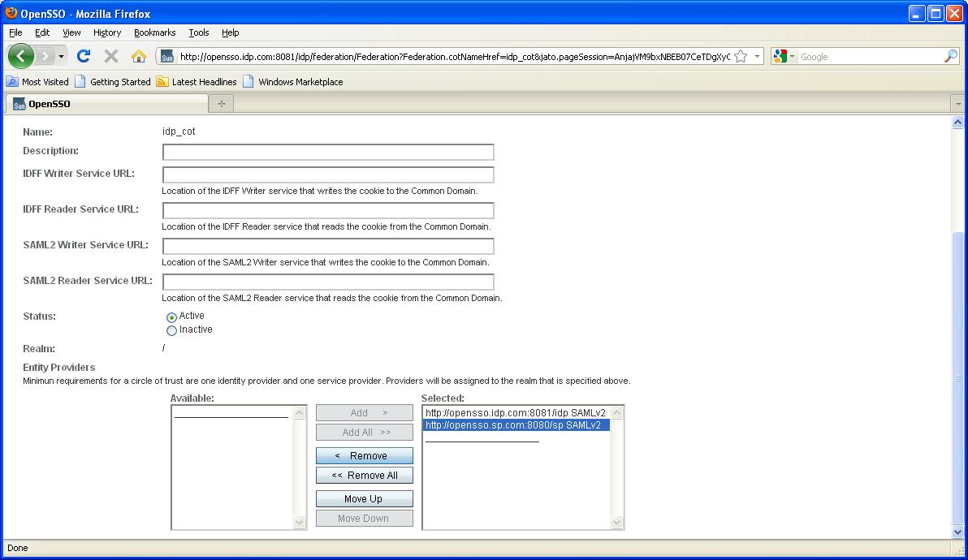The image size is (968, 560).
Task: Open the View menu
Action: [71, 32]
